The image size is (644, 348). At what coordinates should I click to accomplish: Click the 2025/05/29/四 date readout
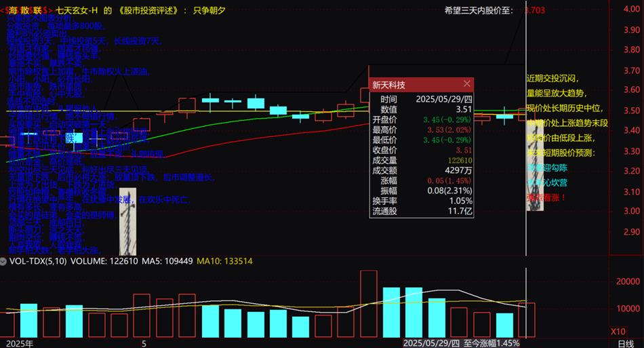[431, 343]
